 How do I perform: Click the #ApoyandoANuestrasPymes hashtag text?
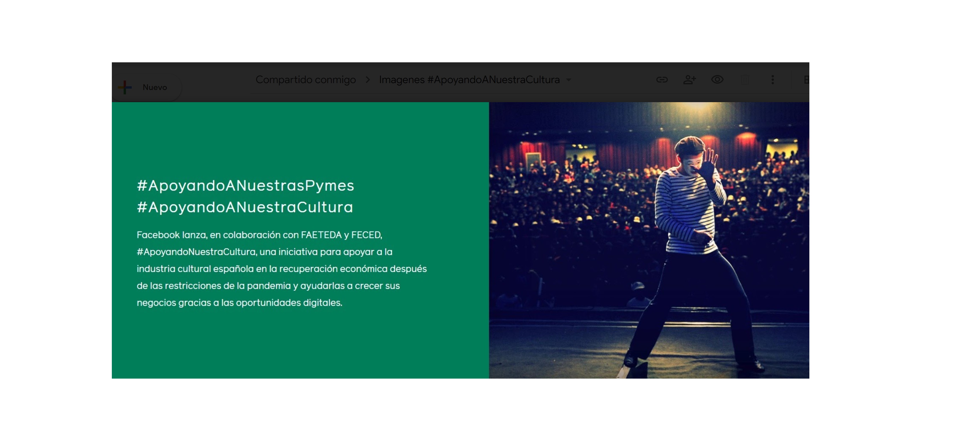[245, 185]
